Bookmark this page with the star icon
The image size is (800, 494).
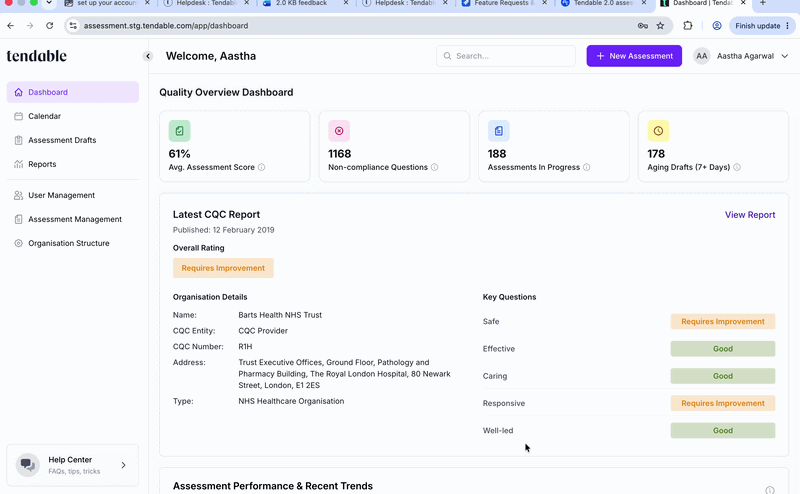(x=660, y=26)
